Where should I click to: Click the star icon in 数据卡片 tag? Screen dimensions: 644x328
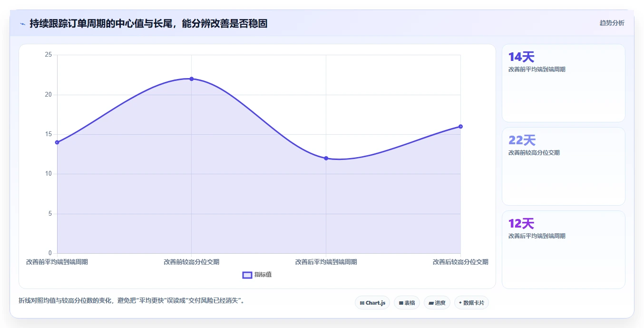point(460,303)
